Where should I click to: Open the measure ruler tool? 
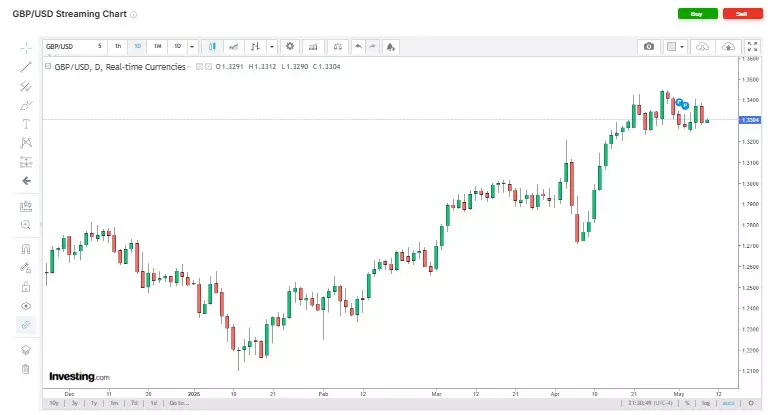pos(26,206)
